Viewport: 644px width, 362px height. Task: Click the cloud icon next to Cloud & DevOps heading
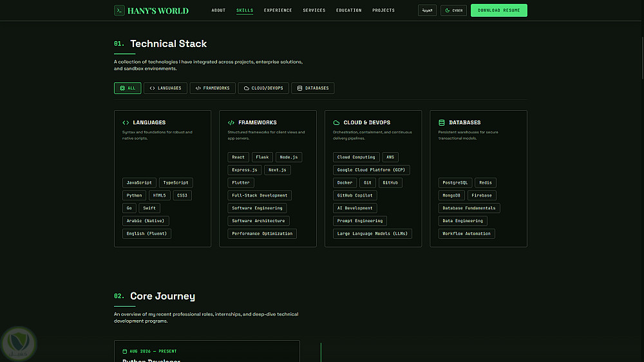[336, 122]
